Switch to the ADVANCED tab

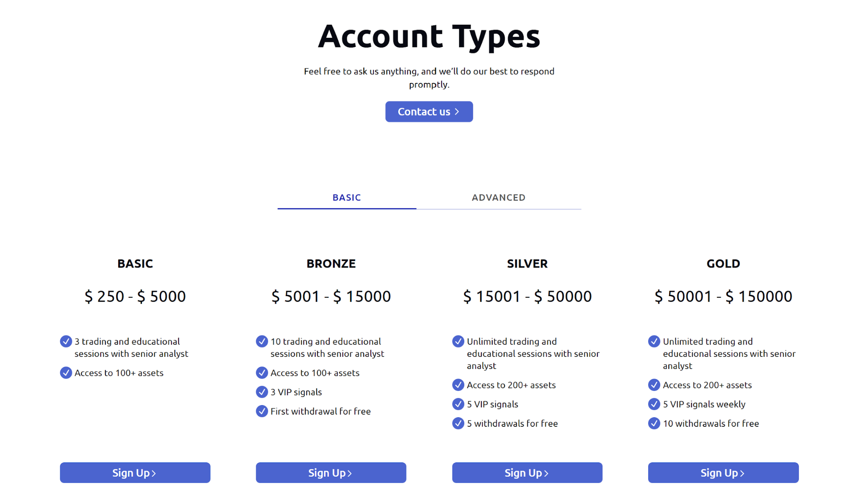(498, 198)
